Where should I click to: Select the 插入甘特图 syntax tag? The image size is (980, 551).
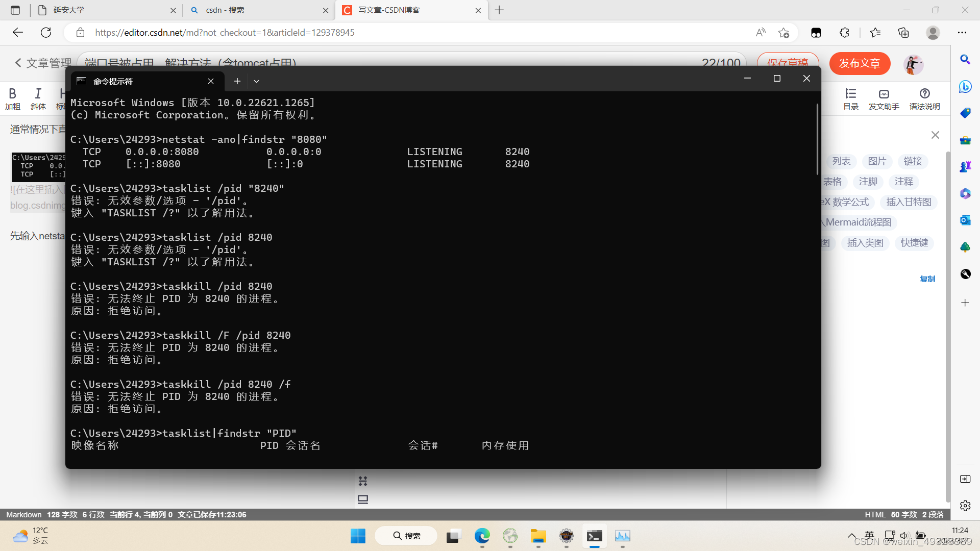pos(909,202)
